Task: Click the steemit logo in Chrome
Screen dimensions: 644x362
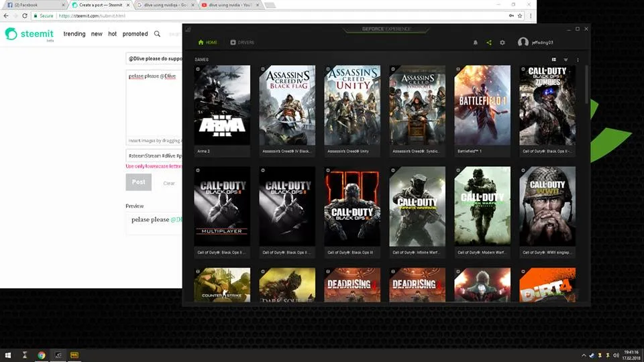Action: pos(29,34)
